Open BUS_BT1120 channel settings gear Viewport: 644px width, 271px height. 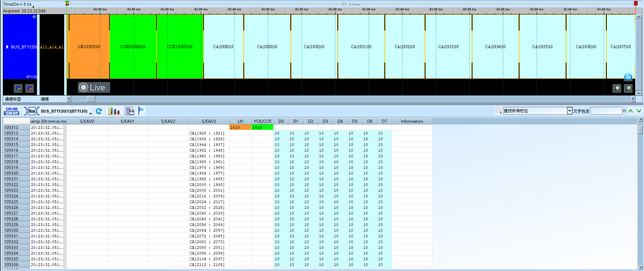tap(34, 17)
